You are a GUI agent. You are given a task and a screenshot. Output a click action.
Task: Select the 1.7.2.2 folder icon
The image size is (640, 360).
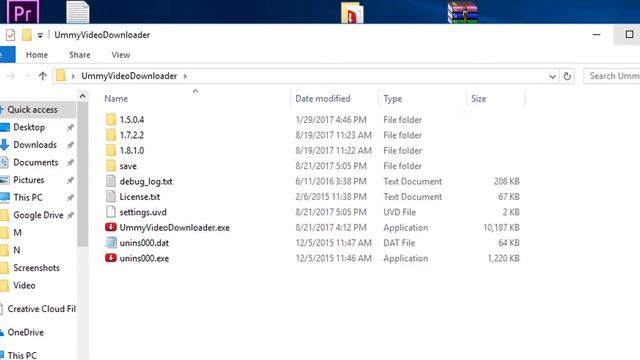(111, 135)
